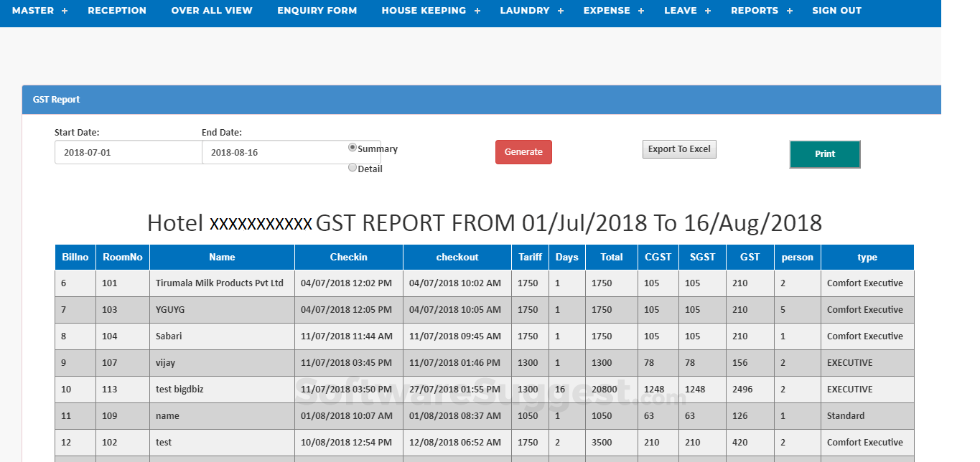Select the Detail radio option
Viewport: 980px width, 462px height.
click(353, 168)
